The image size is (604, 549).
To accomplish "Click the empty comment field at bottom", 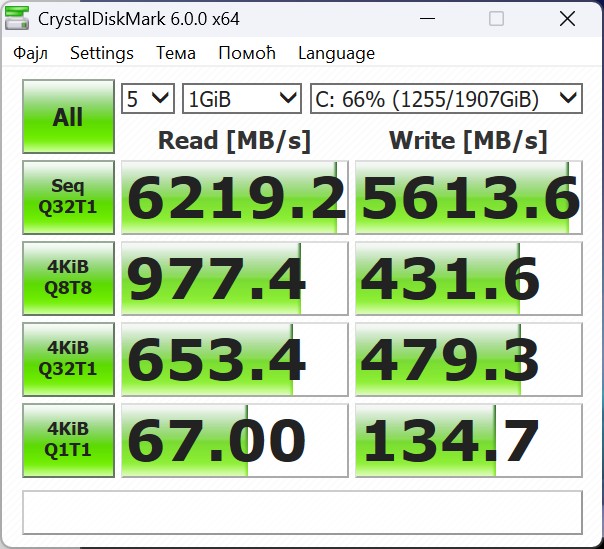I will (302, 512).
